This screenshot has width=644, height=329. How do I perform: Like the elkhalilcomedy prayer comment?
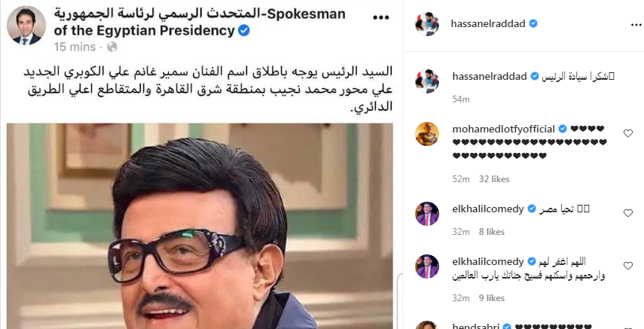628,266
